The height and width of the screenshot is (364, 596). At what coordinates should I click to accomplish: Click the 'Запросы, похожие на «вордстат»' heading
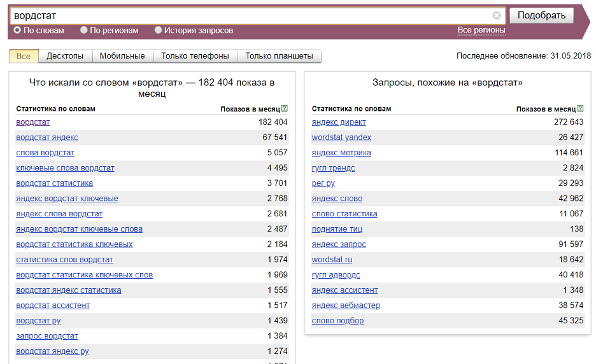tap(448, 83)
